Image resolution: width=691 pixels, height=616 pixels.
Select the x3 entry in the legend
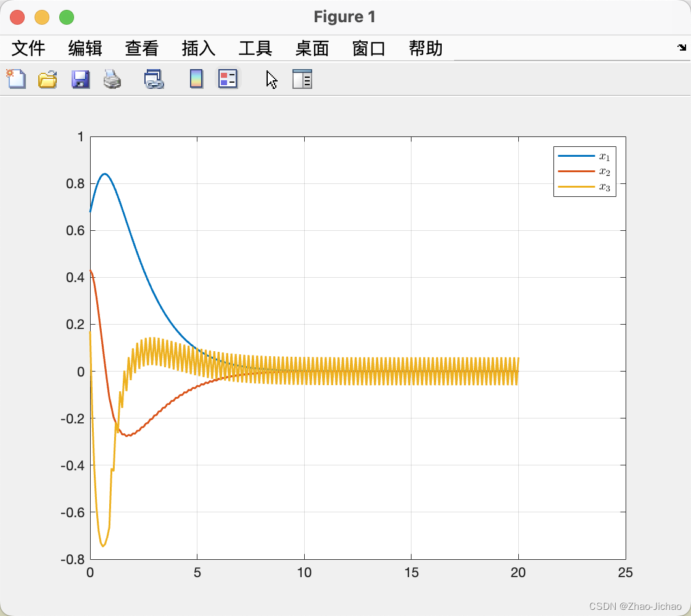584,187
